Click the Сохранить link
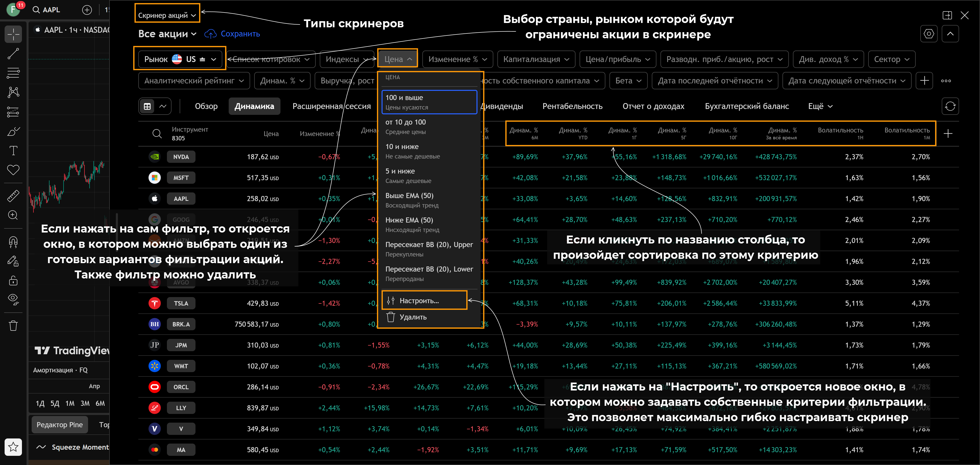This screenshot has height=465, width=980. (x=240, y=34)
